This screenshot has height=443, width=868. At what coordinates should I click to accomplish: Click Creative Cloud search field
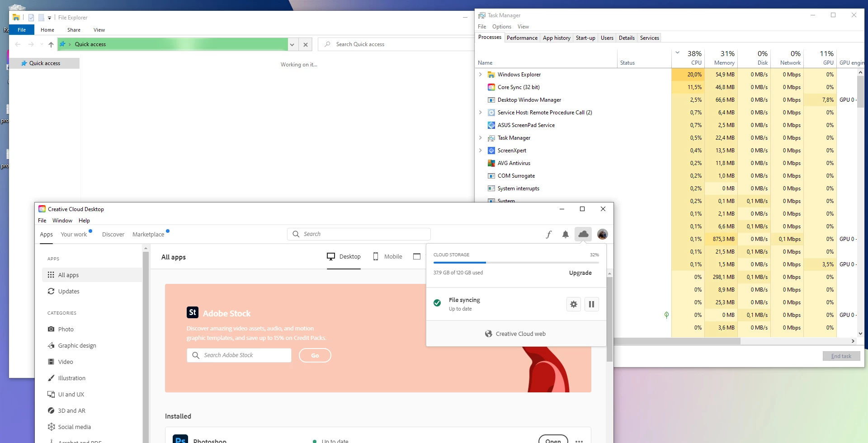[359, 234]
